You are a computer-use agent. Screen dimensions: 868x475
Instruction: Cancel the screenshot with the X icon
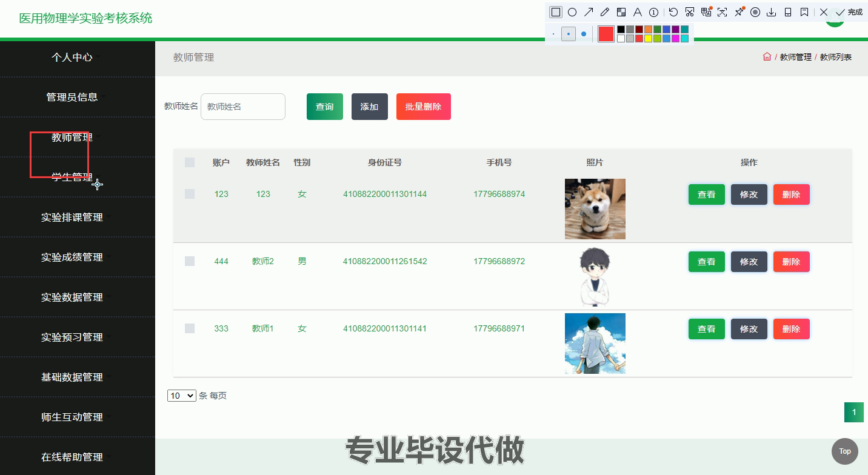pyautogui.click(x=824, y=12)
